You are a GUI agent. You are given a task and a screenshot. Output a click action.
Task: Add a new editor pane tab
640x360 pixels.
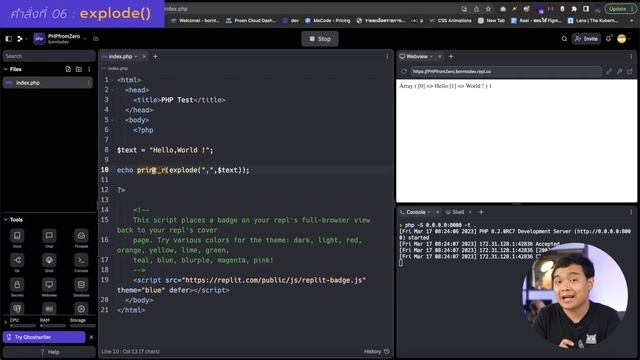coord(155,56)
